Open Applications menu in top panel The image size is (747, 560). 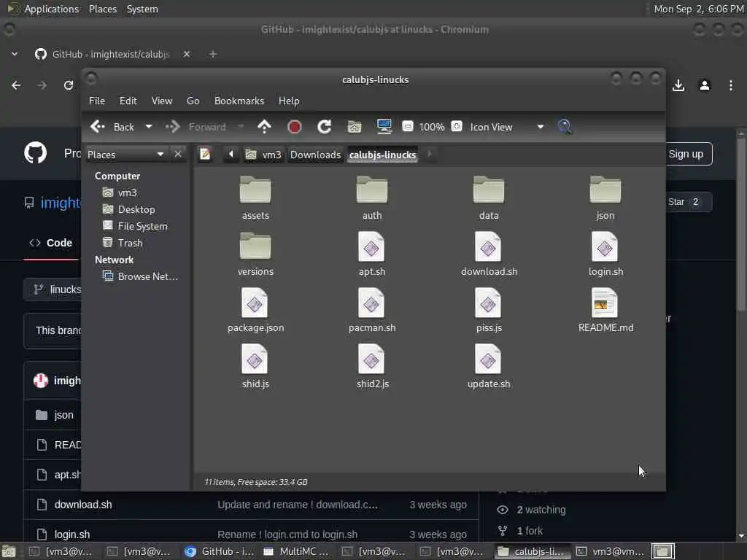point(52,9)
